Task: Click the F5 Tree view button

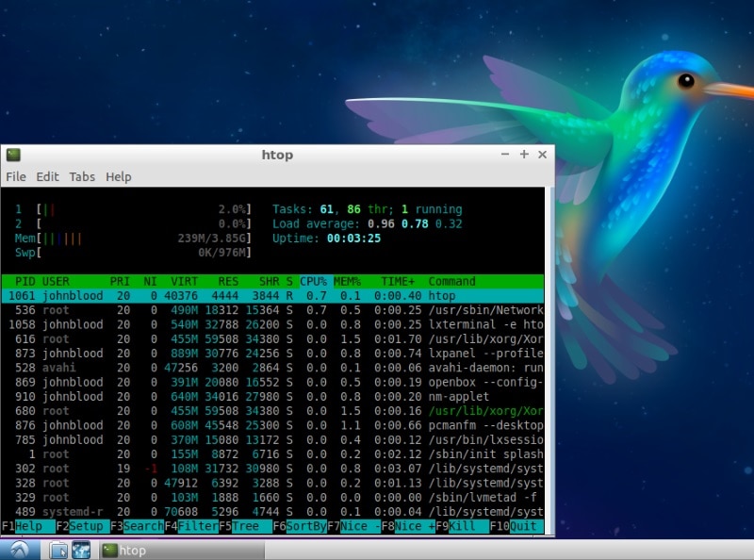Action: 245,526
